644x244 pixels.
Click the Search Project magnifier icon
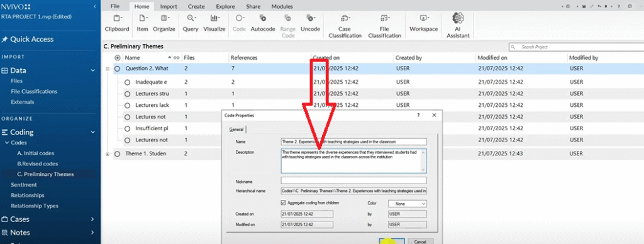pyautogui.click(x=514, y=47)
